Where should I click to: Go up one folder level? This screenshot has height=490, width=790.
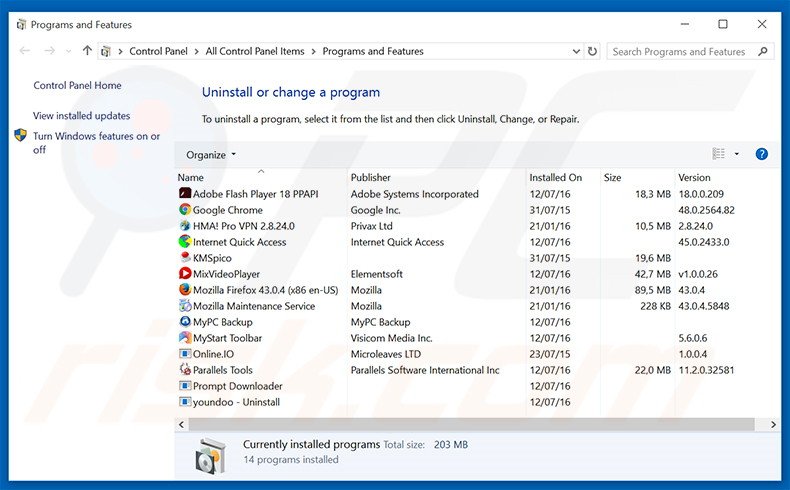click(x=87, y=51)
